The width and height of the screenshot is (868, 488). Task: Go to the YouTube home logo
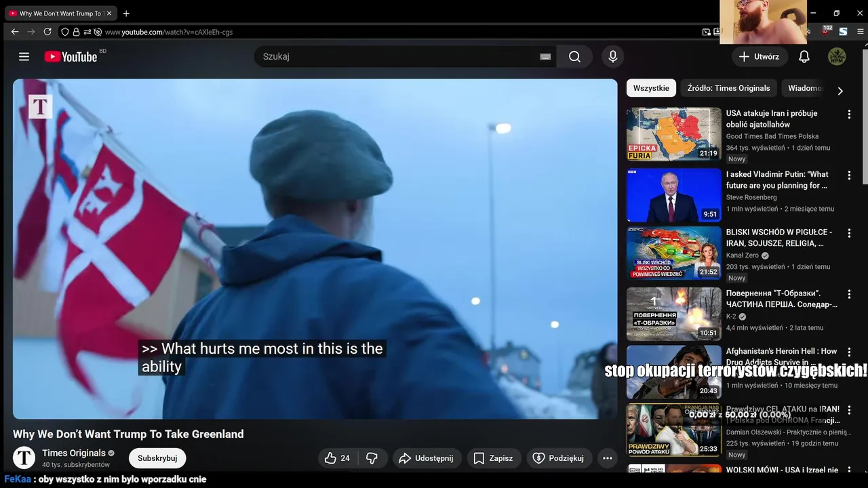[71, 57]
